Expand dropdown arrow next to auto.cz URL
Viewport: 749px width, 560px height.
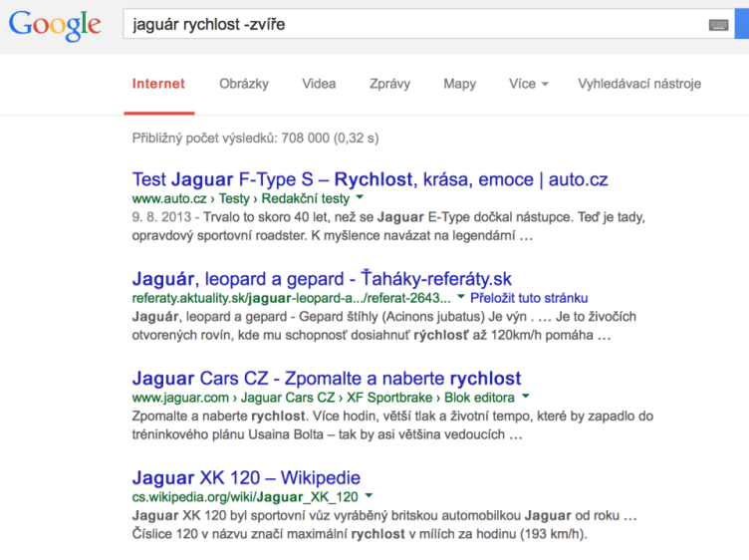[360, 197]
